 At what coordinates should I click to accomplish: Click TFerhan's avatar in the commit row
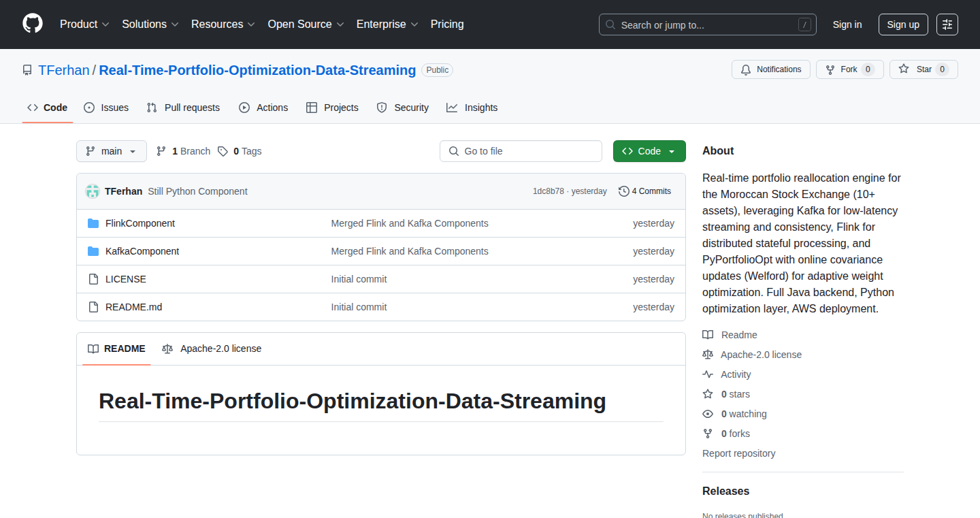(x=93, y=191)
